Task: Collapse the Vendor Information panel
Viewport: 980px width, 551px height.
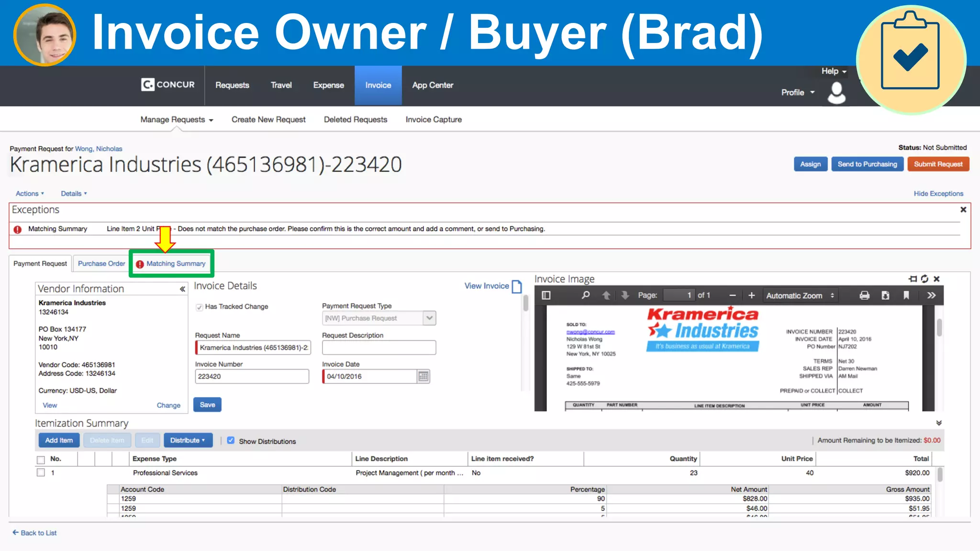Action: coord(182,289)
